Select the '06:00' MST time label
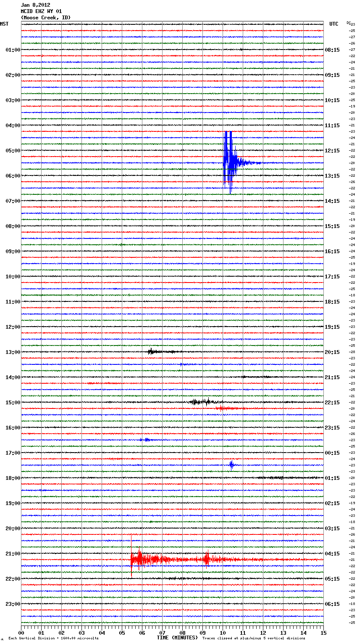This screenshot has height=644, width=357. click(13, 176)
